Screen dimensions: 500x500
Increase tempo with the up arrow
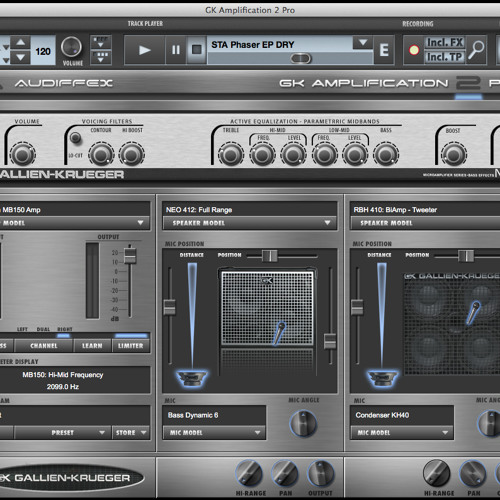pos(21,42)
